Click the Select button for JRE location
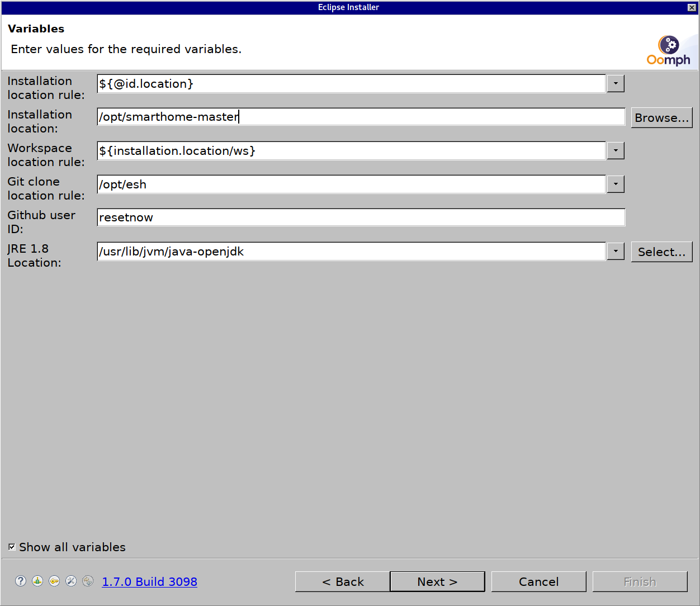 (661, 252)
